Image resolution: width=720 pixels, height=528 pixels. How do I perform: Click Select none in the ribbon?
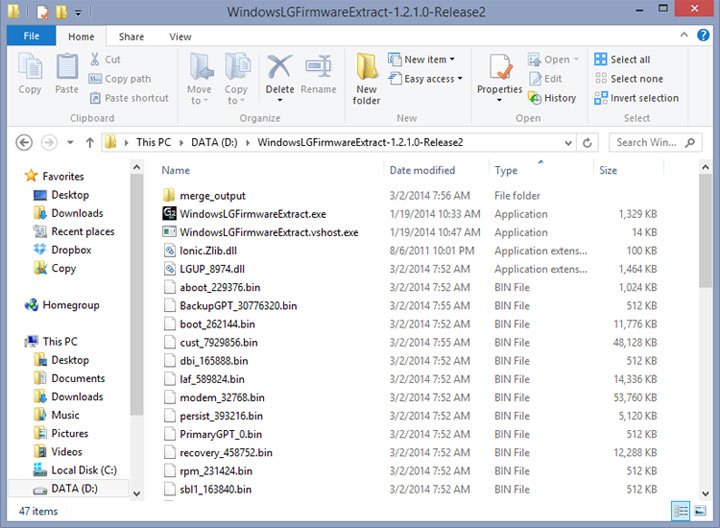[x=629, y=79]
